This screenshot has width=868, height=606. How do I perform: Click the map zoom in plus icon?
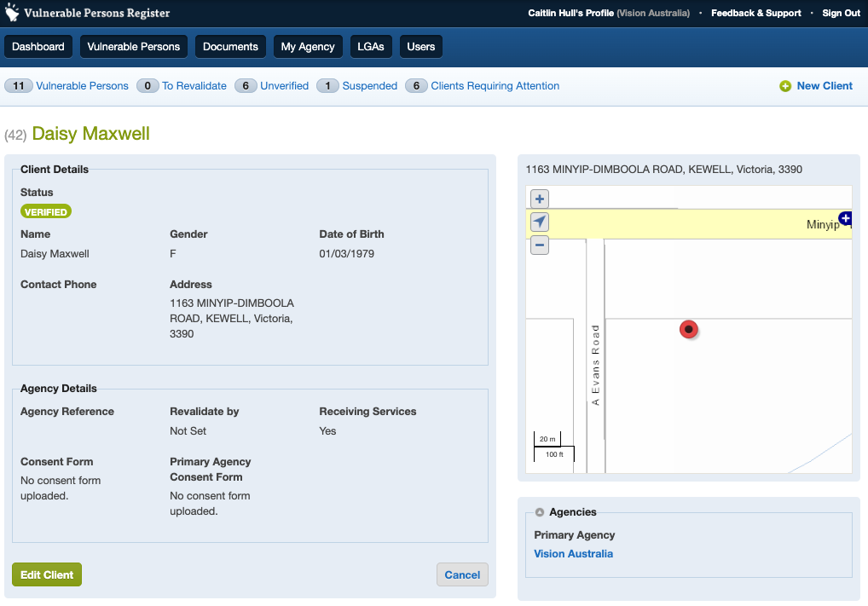[539, 199]
